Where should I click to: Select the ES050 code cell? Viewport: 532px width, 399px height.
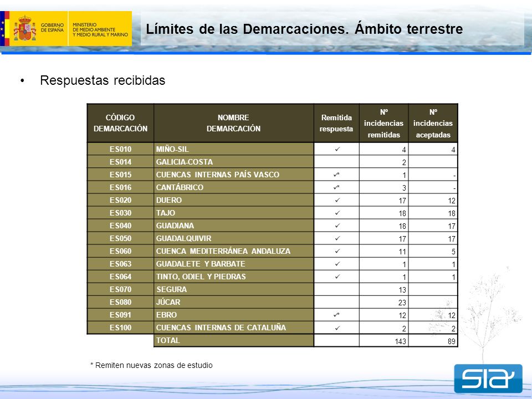pos(120,238)
